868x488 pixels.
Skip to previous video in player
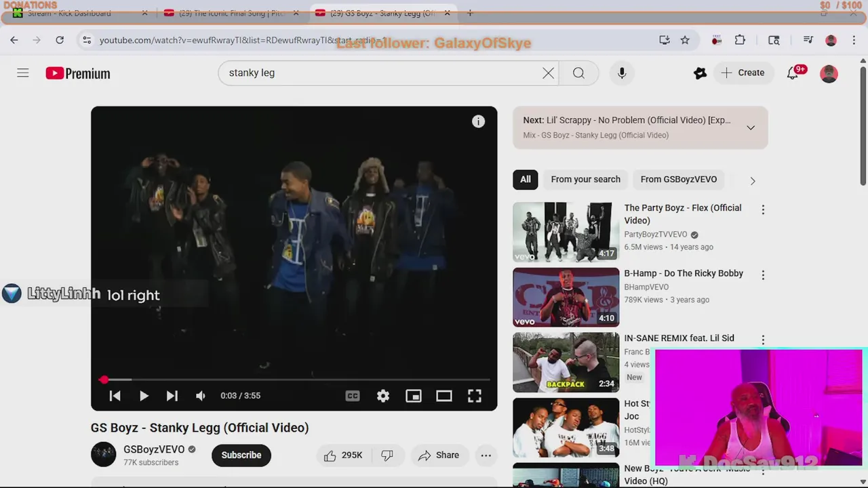coord(115,396)
